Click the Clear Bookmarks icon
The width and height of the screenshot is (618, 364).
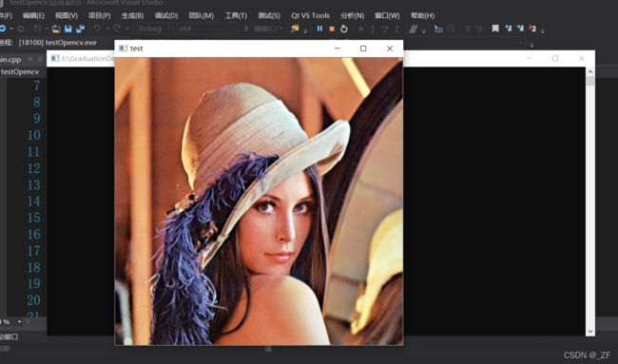coord(532,29)
